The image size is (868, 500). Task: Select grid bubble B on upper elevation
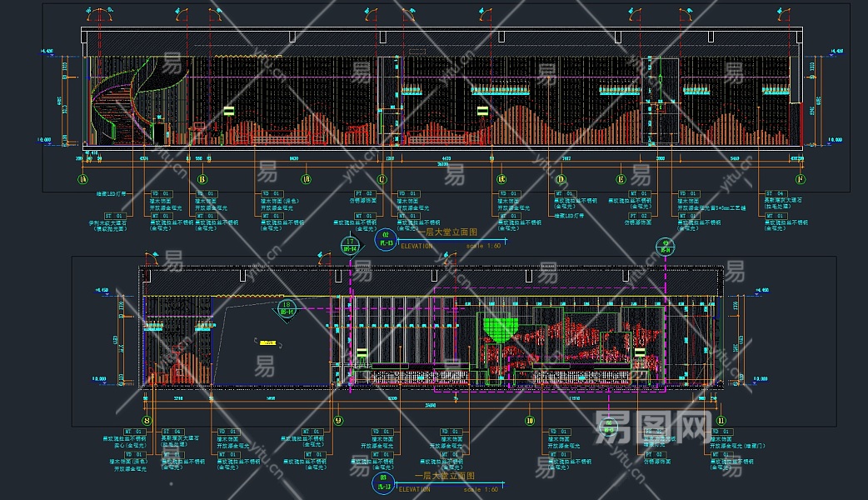click(202, 179)
